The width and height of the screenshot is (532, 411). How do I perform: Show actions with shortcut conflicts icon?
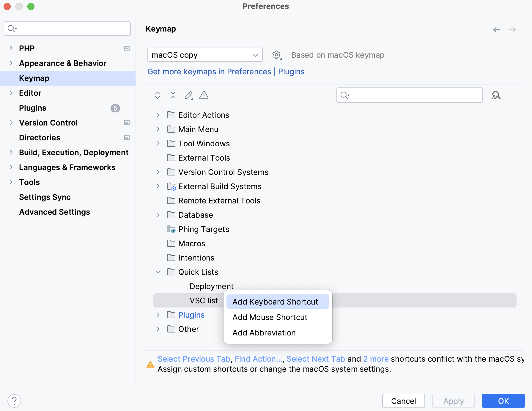(x=204, y=95)
